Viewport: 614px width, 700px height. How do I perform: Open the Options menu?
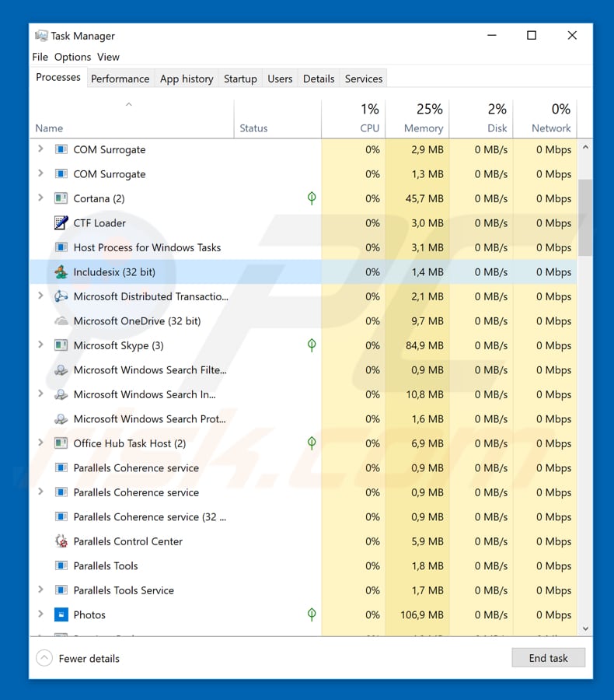72,57
